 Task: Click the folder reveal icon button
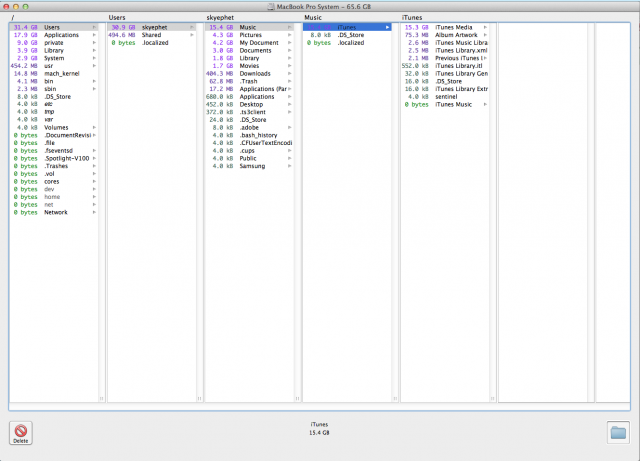[x=618, y=432]
